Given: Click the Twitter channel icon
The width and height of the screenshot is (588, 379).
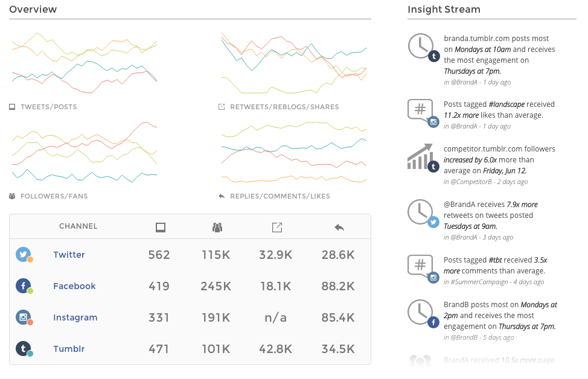Looking at the screenshot, I should click(24, 255).
